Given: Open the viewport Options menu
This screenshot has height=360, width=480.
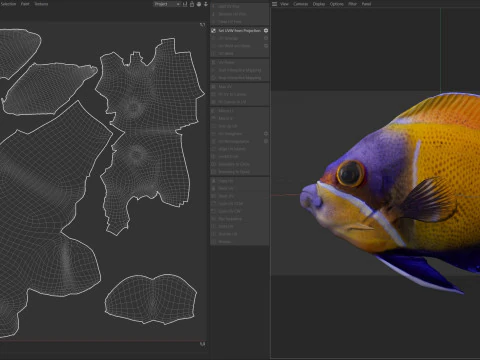Looking at the screenshot, I should tap(336, 4).
